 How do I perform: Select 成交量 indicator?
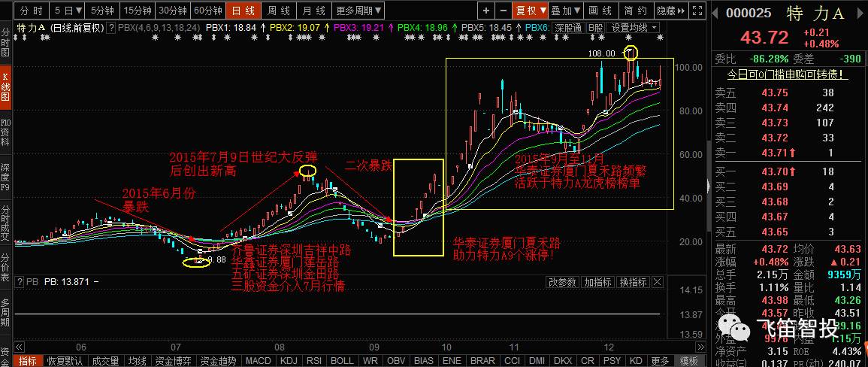pos(105,361)
